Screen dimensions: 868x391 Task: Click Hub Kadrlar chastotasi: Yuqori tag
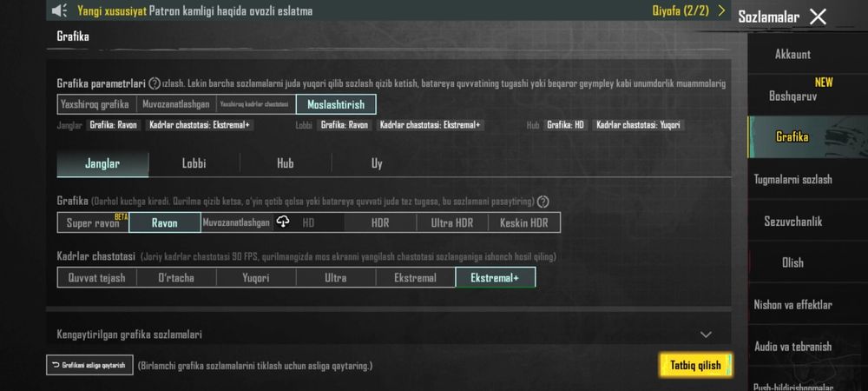tap(638, 125)
